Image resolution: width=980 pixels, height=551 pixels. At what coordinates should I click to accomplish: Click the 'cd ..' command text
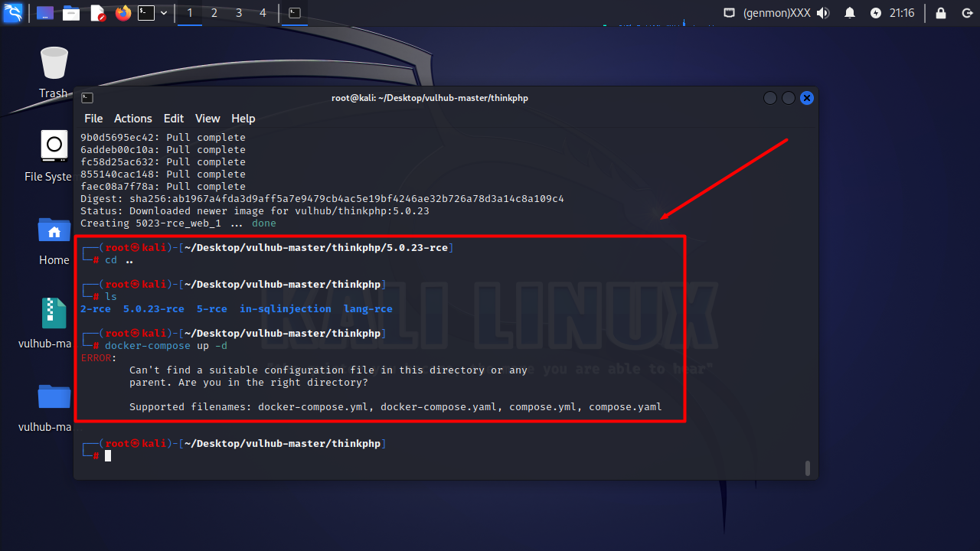[x=119, y=259]
